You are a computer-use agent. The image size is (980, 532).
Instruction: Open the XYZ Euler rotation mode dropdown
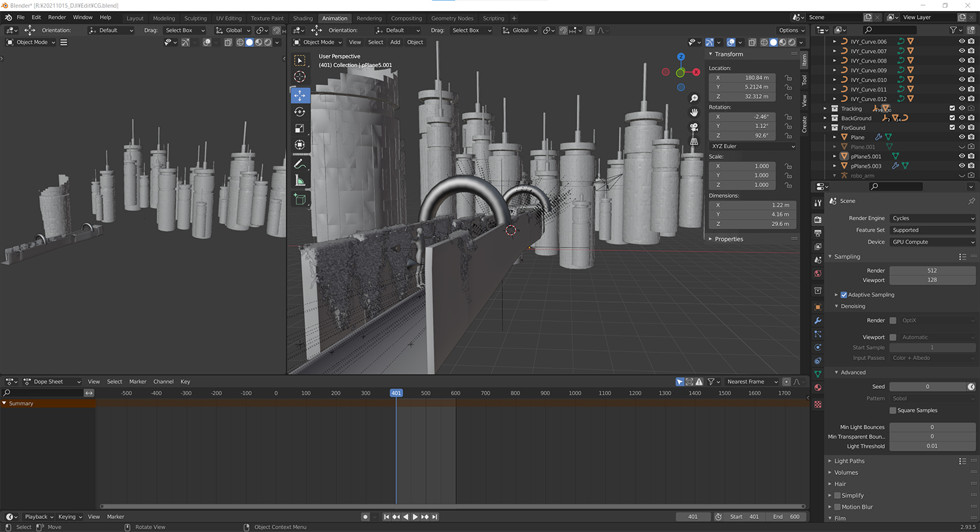(753, 146)
